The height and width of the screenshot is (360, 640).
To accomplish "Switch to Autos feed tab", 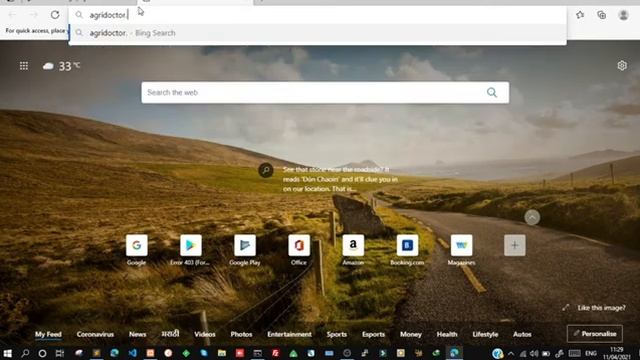I will [x=522, y=334].
